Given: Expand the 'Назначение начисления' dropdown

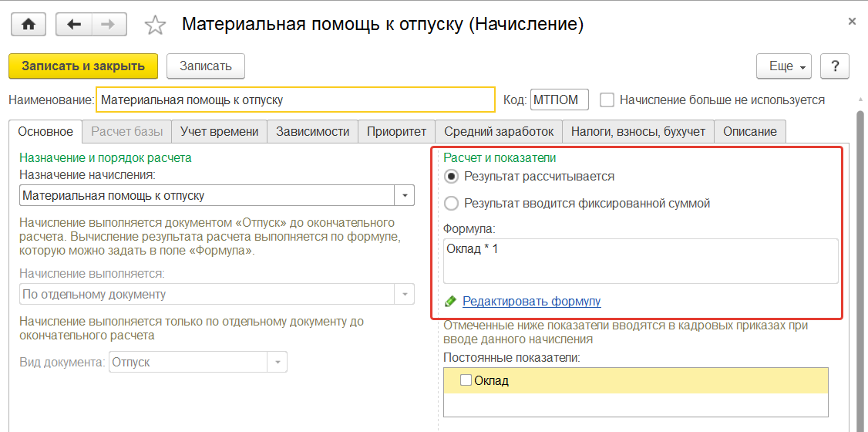Looking at the screenshot, I should (x=405, y=196).
